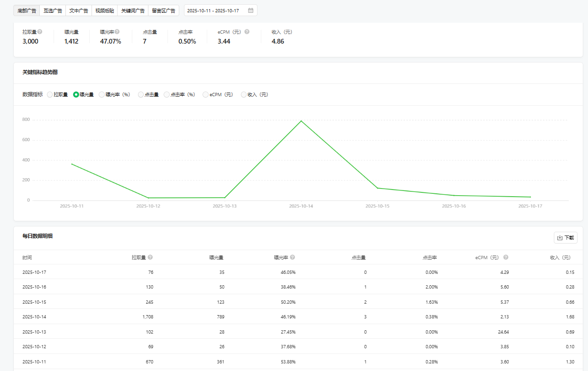Select the 拉取量 radio button

tap(50, 95)
